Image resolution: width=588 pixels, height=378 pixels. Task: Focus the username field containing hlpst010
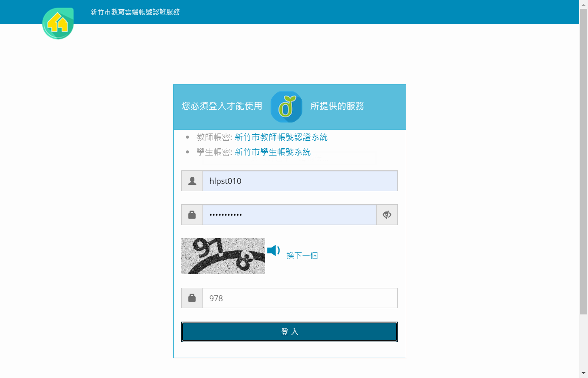[x=300, y=181]
